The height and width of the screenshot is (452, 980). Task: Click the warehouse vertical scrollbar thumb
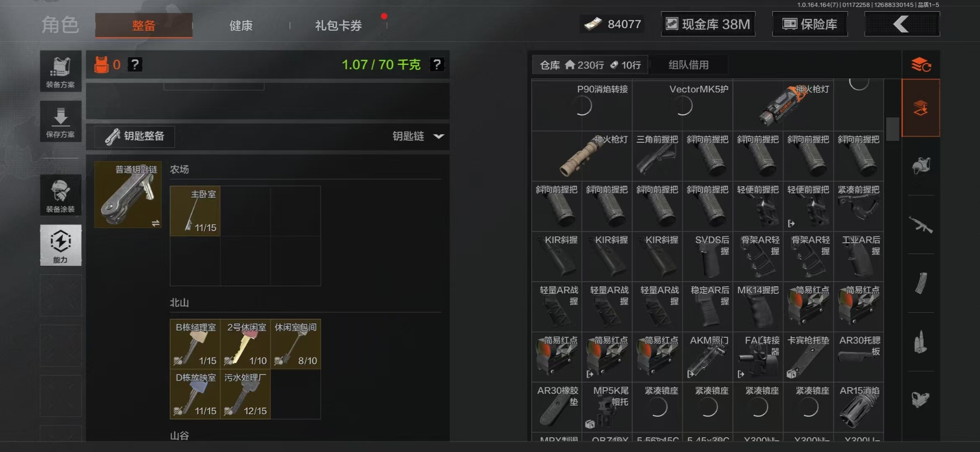click(892, 129)
